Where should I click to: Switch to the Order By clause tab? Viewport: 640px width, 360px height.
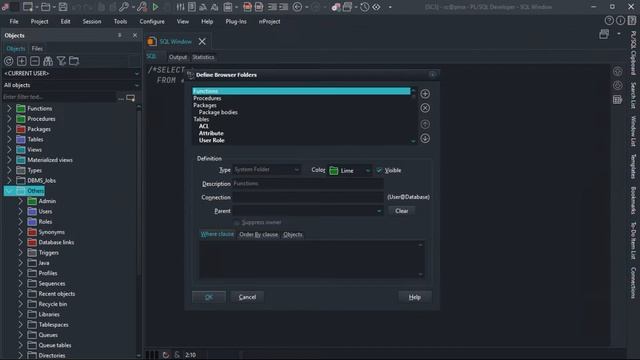point(258,234)
